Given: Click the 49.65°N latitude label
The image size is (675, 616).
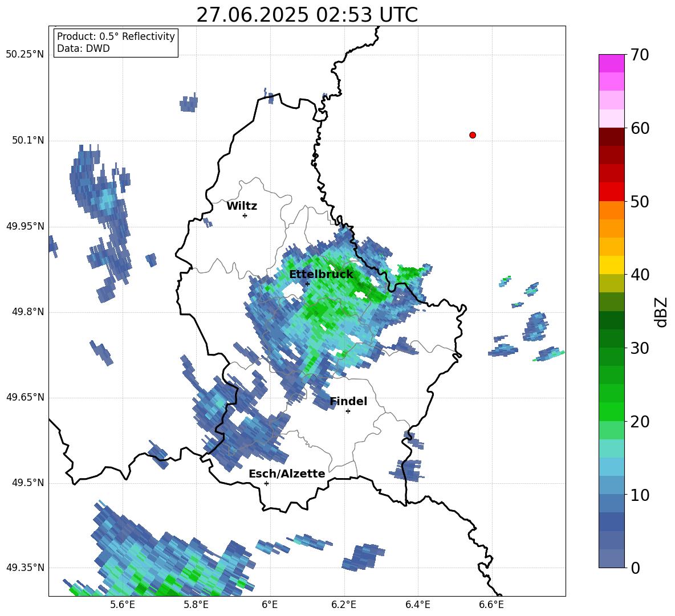Looking at the screenshot, I should pos(25,397).
